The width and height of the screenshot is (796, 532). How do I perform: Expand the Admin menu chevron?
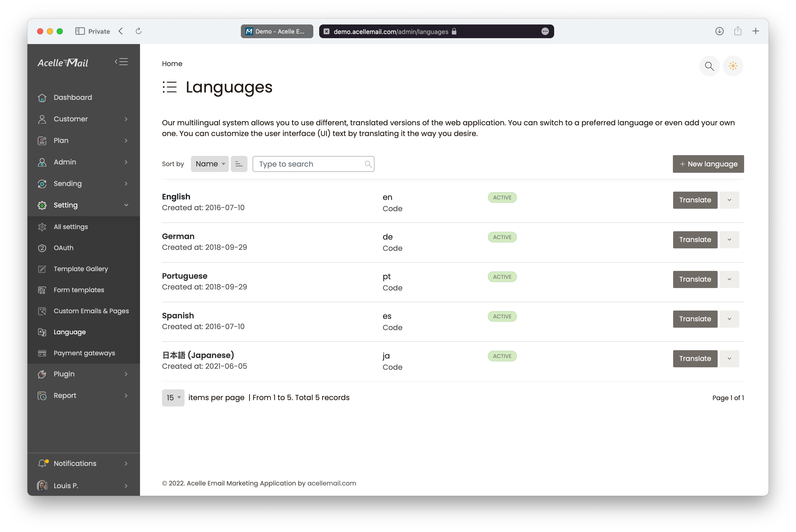(126, 162)
